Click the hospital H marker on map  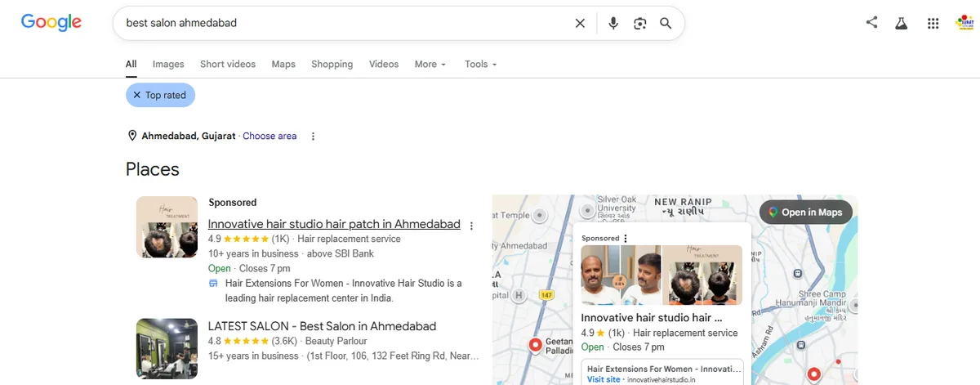pyautogui.click(x=520, y=295)
